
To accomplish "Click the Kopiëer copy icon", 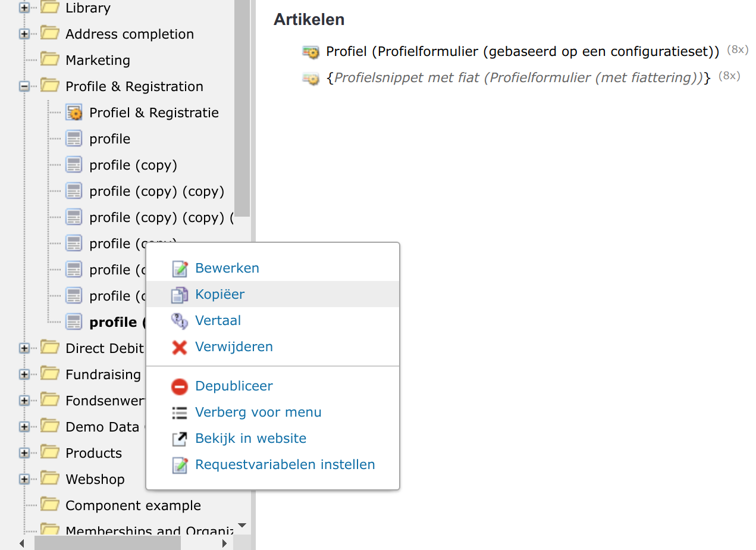I will pyautogui.click(x=180, y=295).
